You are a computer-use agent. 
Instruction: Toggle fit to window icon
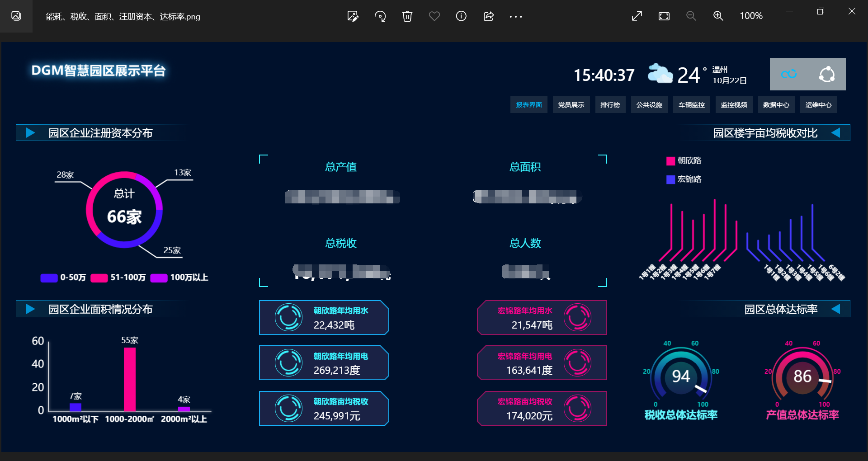click(664, 16)
